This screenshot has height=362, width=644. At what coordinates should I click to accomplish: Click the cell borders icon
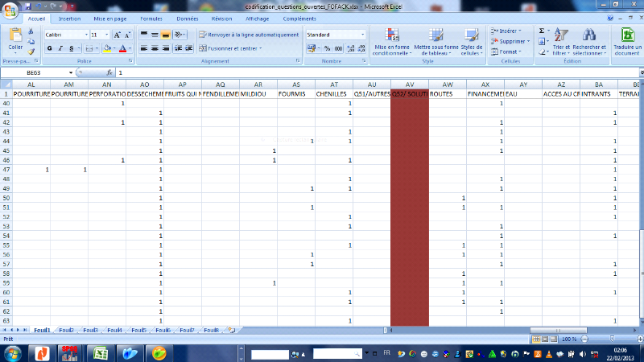pyautogui.click(x=89, y=48)
